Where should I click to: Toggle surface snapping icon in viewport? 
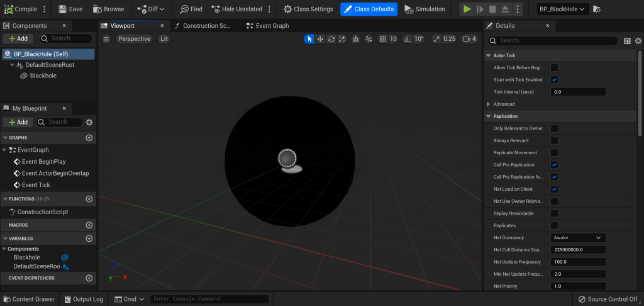tap(369, 39)
